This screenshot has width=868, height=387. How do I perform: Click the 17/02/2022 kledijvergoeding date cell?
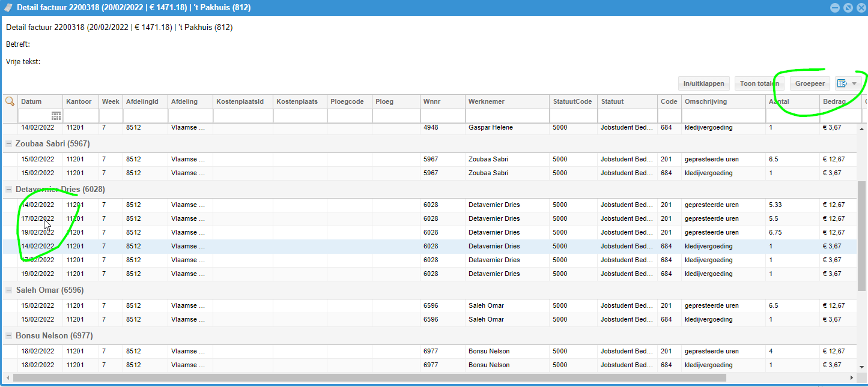[x=38, y=260]
